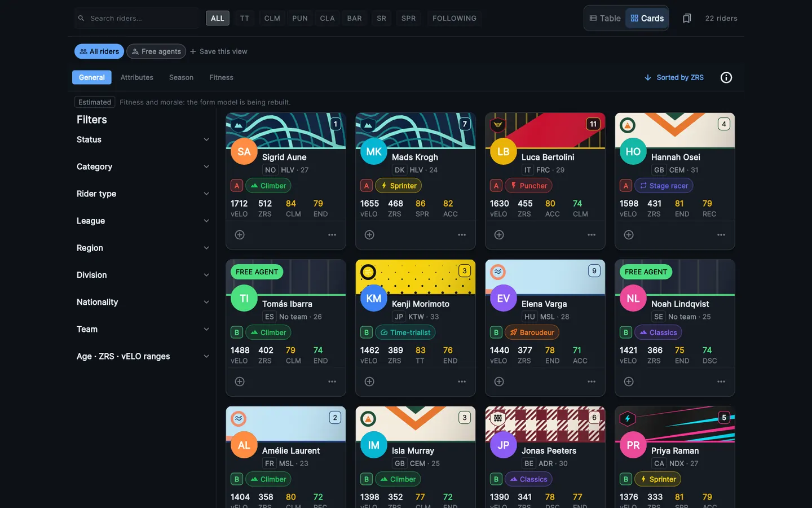The height and width of the screenshot is (508, 812).
Task: Open more options on Luca Bertolini's card
Action: (x=592, y=235)
